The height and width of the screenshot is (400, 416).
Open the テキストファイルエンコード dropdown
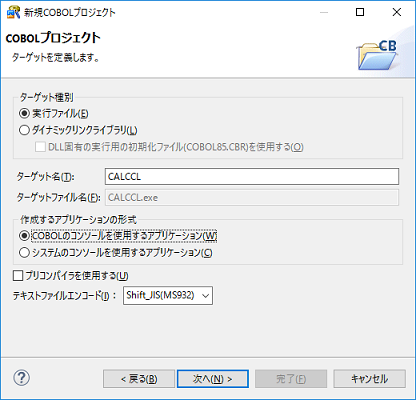coord(168,295)
